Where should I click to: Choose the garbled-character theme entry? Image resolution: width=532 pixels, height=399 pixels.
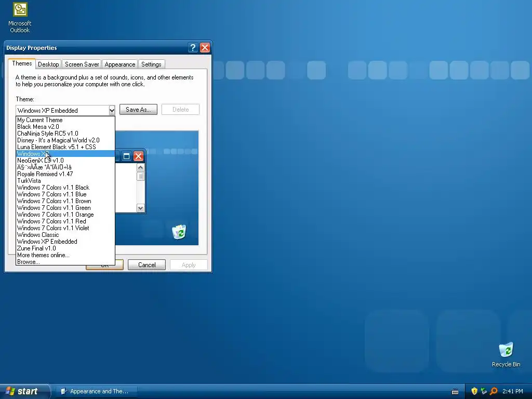(65, 167)
